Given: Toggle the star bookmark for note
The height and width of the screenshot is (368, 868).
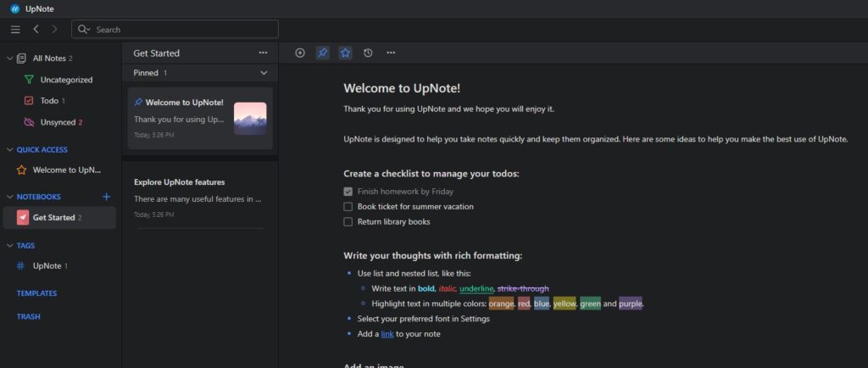Looking at the screenshot, I should coord(346,53).
